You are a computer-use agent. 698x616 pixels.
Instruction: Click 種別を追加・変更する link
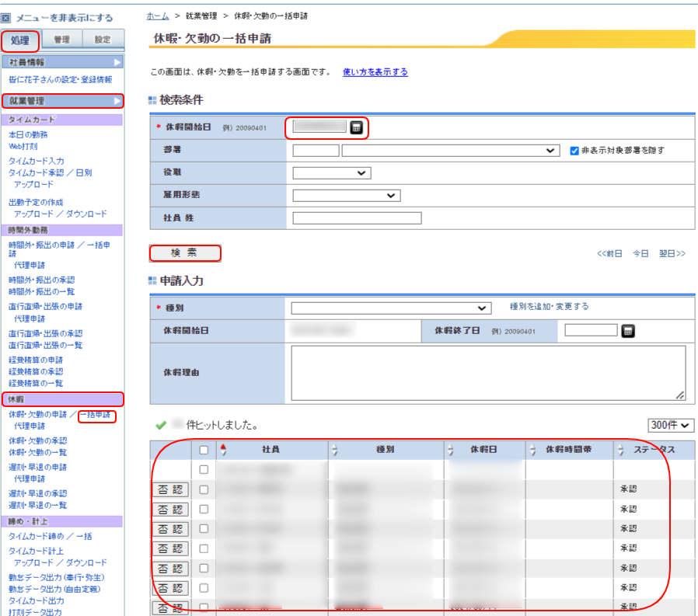[x=549, y=306]
